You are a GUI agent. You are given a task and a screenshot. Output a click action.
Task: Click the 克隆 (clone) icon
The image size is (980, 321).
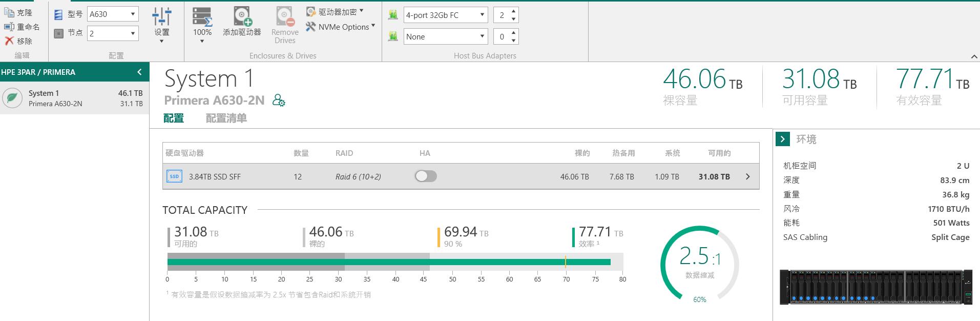pyautogui.click(x=9, y=12)
